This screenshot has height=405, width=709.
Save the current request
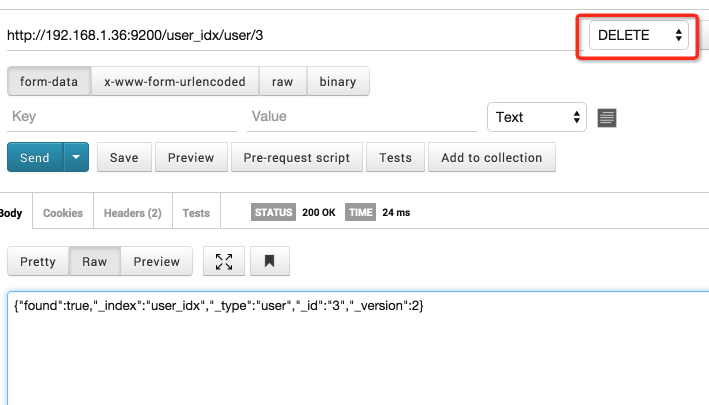tap(124, 157)
